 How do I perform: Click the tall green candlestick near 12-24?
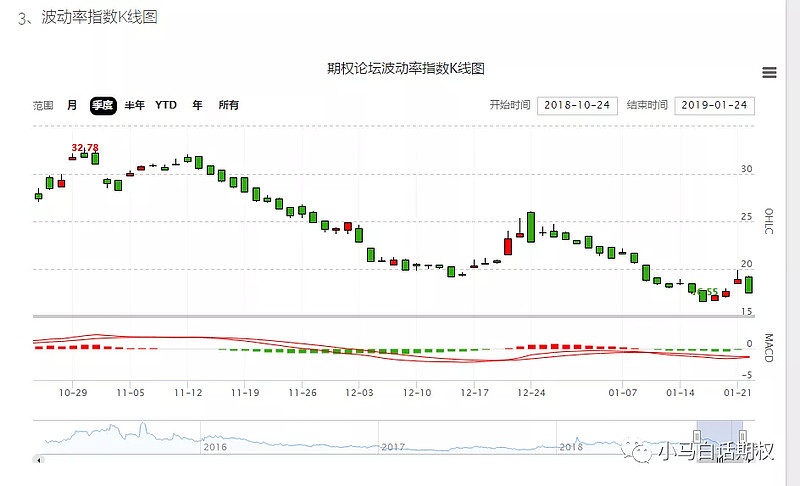click(531, 227)
